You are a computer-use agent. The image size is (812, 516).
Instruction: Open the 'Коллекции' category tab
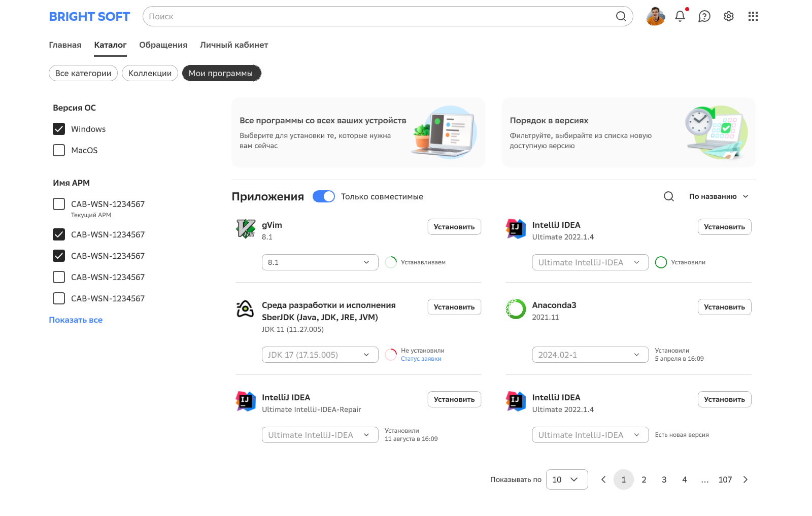point(150,73)
